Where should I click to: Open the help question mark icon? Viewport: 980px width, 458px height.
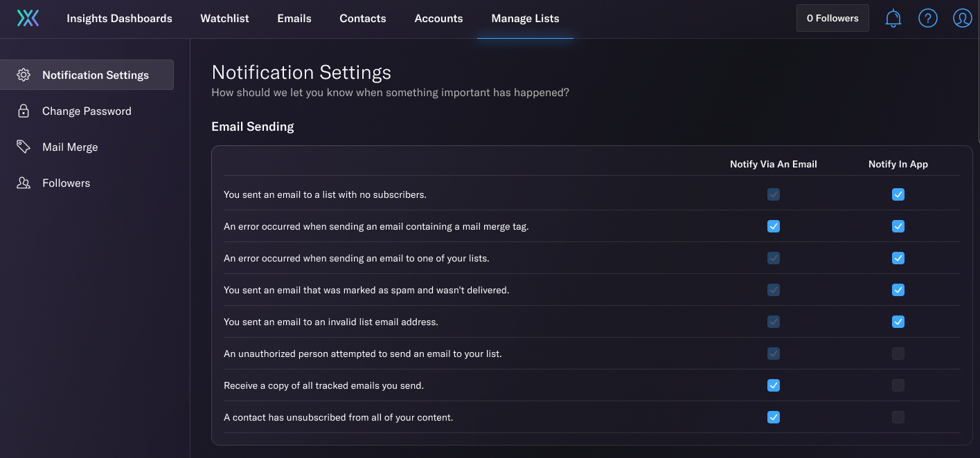[928, 19]
